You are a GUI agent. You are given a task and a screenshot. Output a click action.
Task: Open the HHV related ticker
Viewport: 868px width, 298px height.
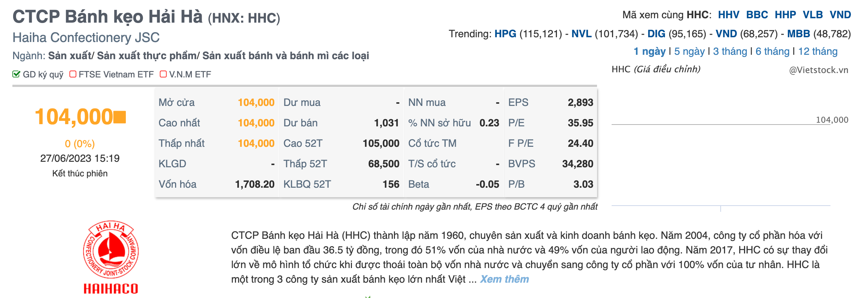point(728,15)
